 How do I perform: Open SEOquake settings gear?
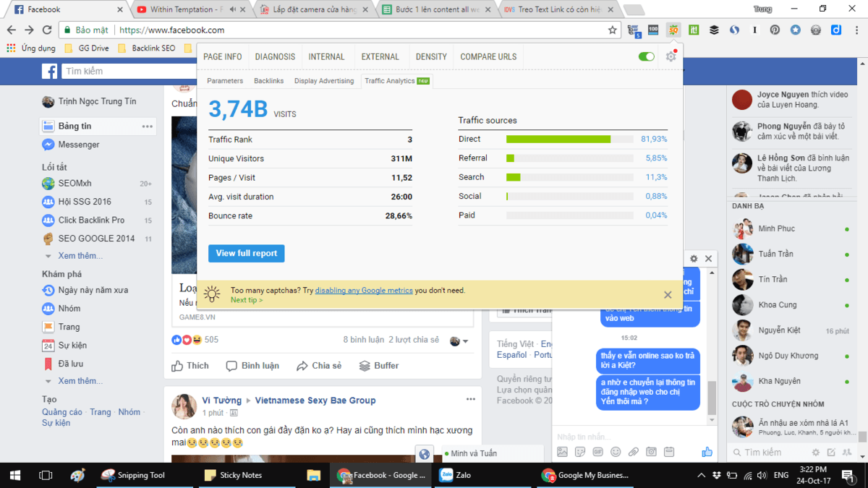671,56
